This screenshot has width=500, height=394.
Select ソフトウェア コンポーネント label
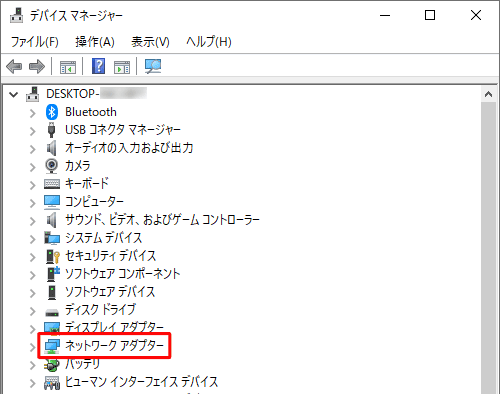(123, 274)
